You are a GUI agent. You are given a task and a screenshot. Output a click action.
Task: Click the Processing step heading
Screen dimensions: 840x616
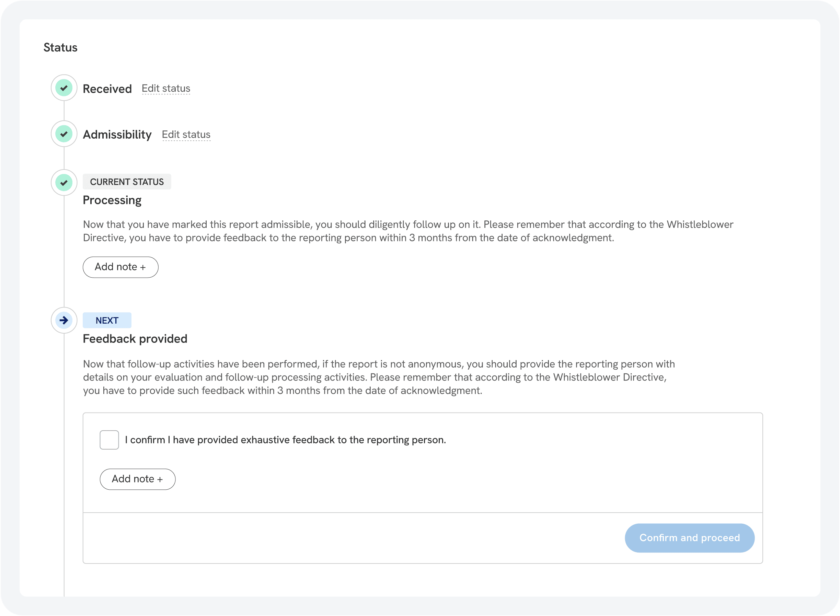coord(112,200)
